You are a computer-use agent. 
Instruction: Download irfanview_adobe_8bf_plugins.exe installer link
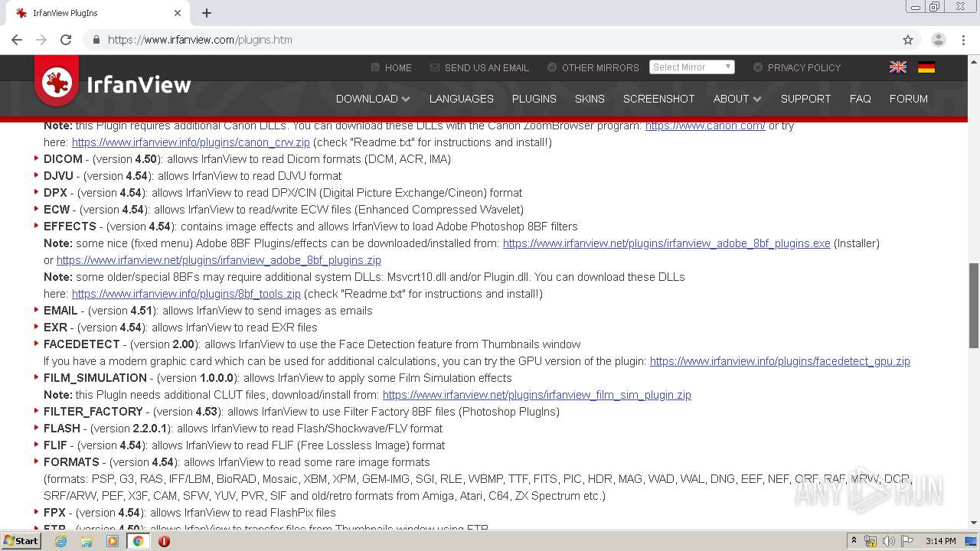tap(666, 243)
